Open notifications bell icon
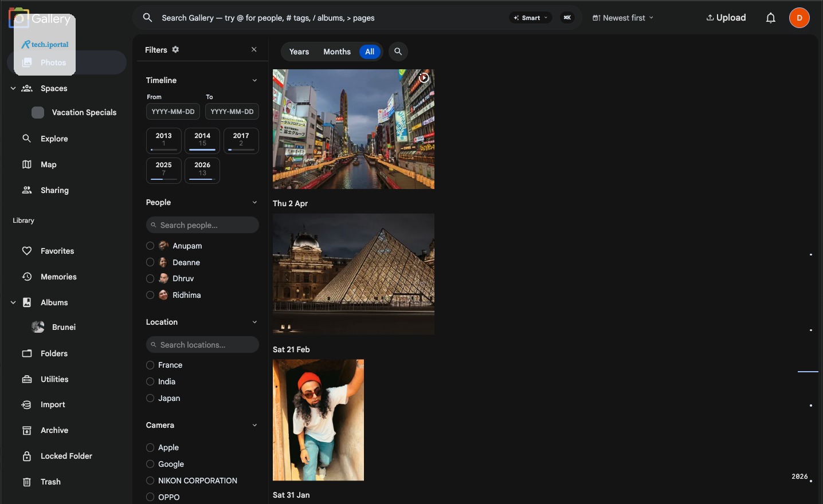The image size is (823, 504). pos(771,18)
